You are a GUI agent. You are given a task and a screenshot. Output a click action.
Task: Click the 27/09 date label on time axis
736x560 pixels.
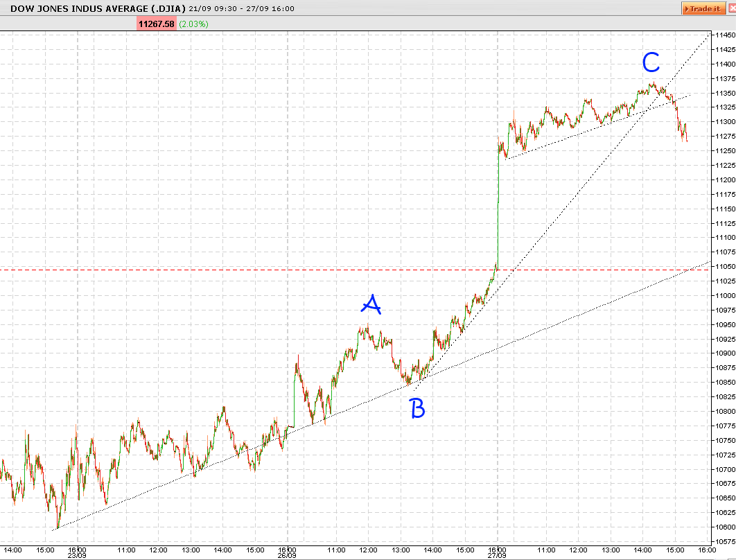click(497, 555)
